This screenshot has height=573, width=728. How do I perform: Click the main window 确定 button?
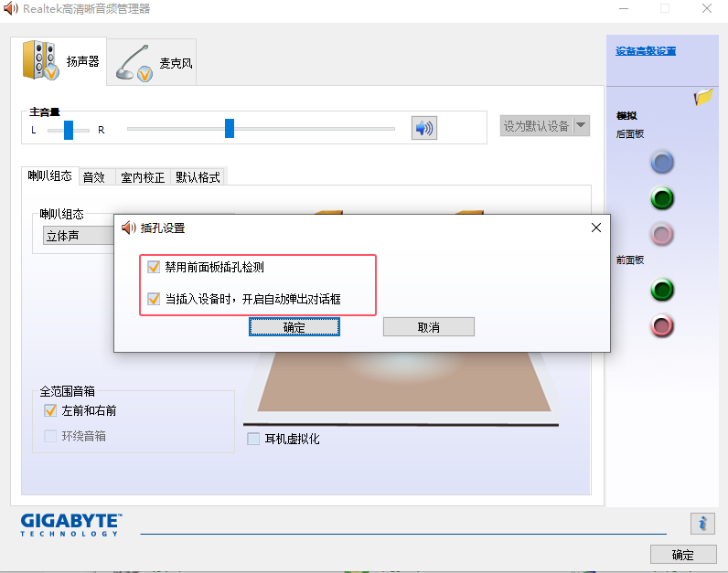(683, 555)
